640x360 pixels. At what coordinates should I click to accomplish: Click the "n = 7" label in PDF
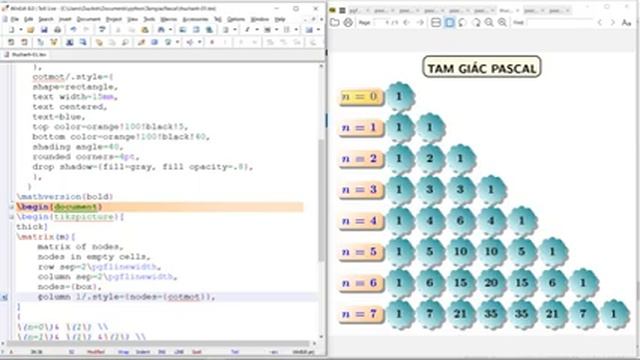(360, 314)
